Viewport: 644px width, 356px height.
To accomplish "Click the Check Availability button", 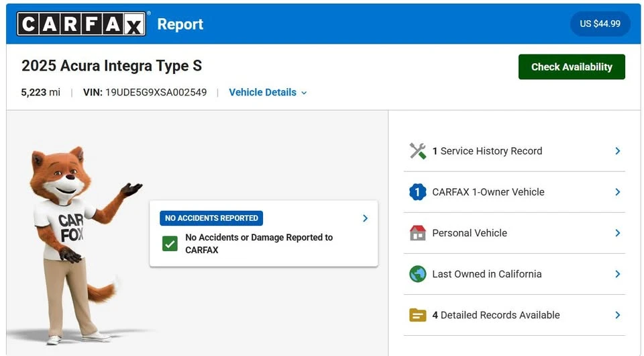I will (572, 67).
